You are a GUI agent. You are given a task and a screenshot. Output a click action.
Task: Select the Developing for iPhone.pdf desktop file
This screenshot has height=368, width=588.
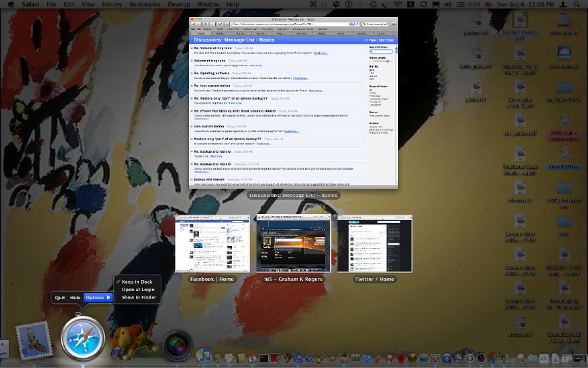point(564,295)
